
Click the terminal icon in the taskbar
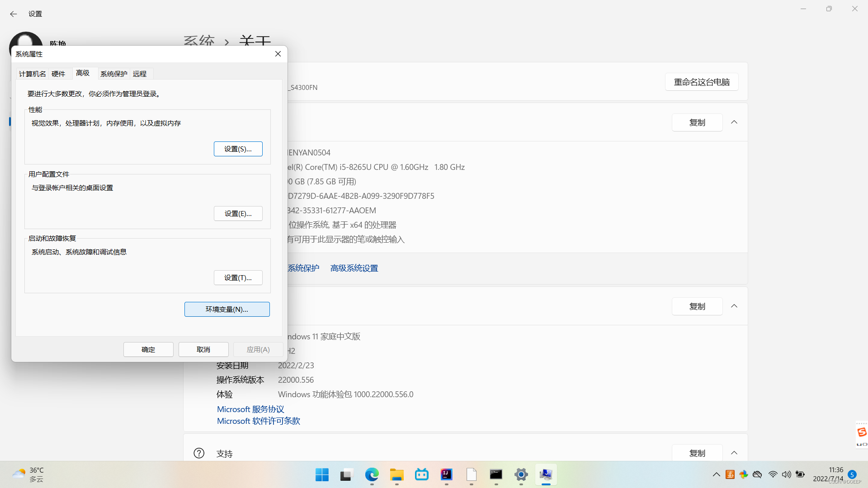(x=496, y=474)
